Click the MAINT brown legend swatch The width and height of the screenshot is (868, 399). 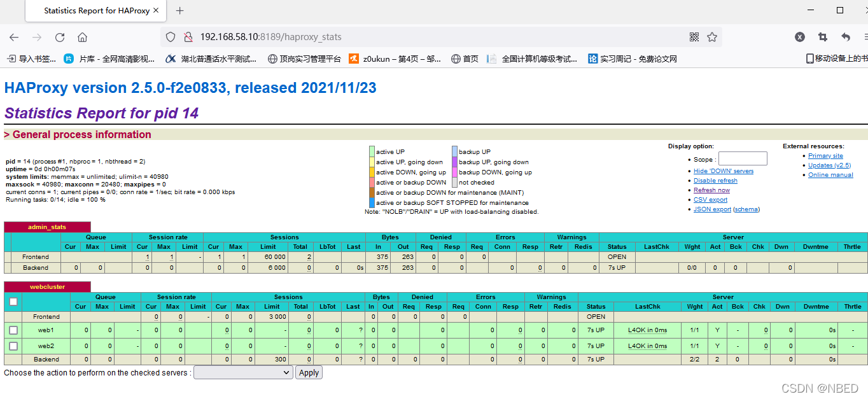click(x=372, y=192)
